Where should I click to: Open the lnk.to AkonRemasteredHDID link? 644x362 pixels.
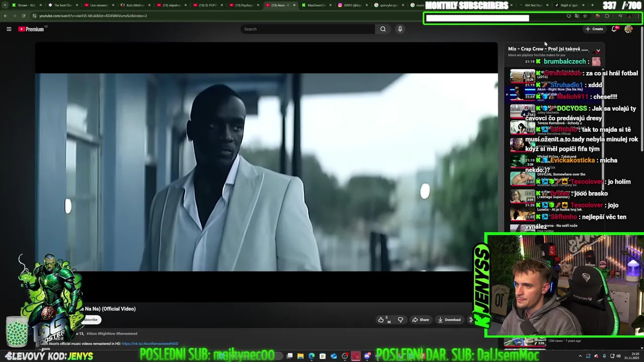[150, 344]
